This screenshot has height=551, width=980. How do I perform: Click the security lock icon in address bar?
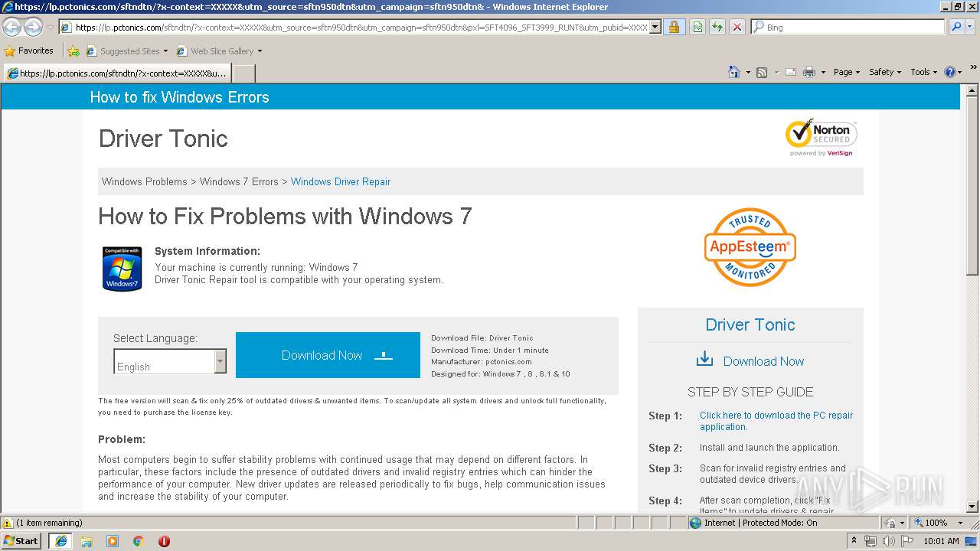(x=674, y=27)
